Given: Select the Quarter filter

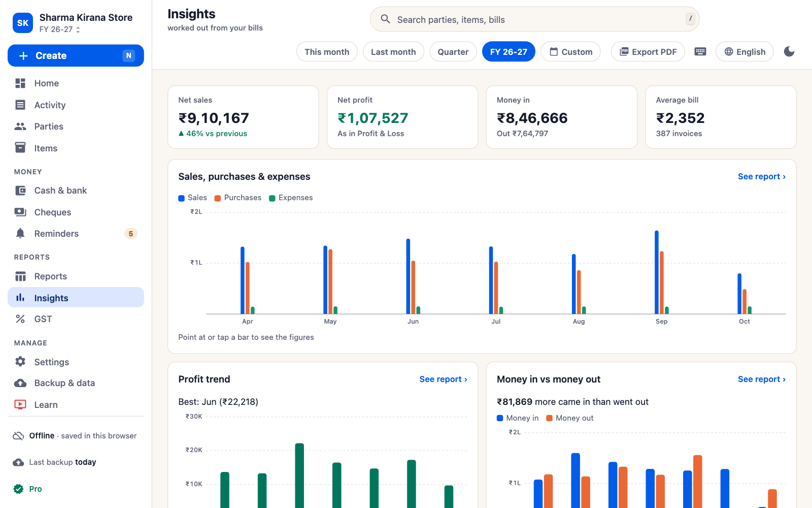Looking at the screenshot, I should (453, 51).
